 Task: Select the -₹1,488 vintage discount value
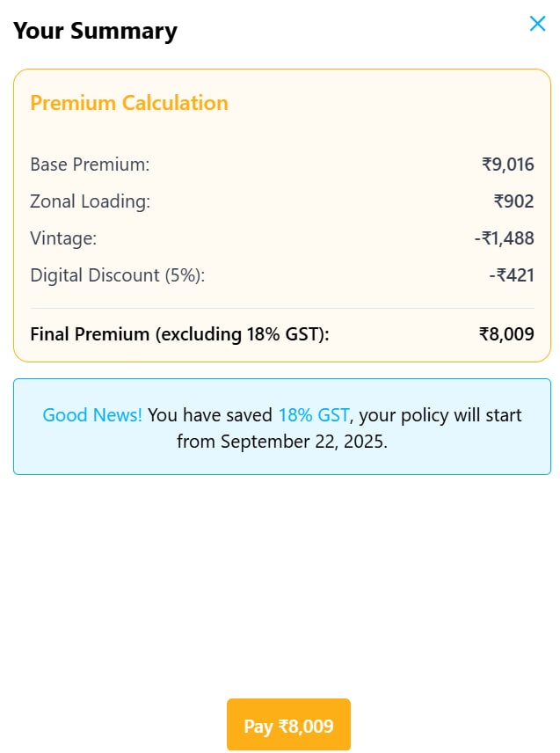click(x=504, y=238)
